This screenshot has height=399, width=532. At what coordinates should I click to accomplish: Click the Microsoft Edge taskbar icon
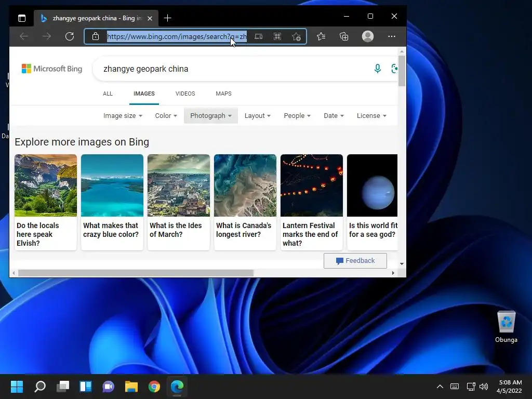click(177, 387)
